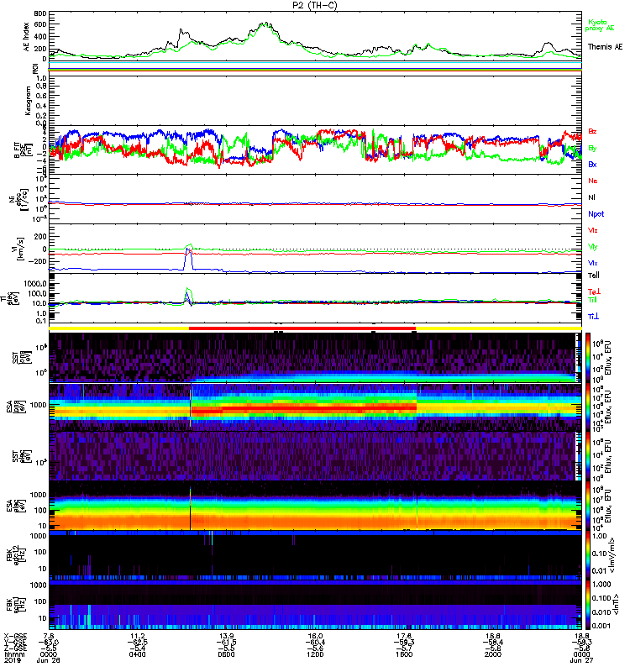Click the 800 tick on AE axis

coord(40,13)
